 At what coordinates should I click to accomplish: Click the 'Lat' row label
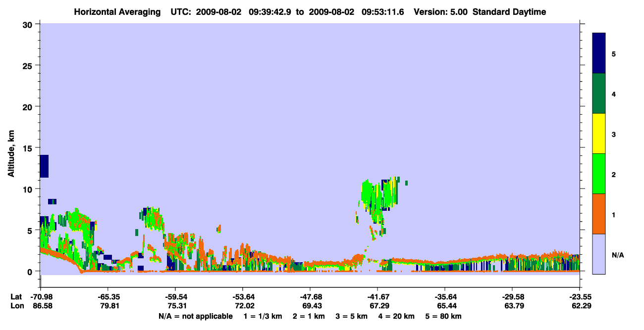pos(16,297)
